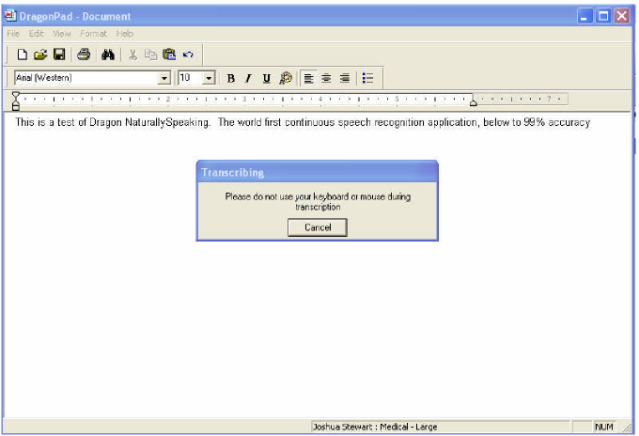This screenshot has height=436, width=639.
Task: Open the File menu
Action: pos(13,34)
